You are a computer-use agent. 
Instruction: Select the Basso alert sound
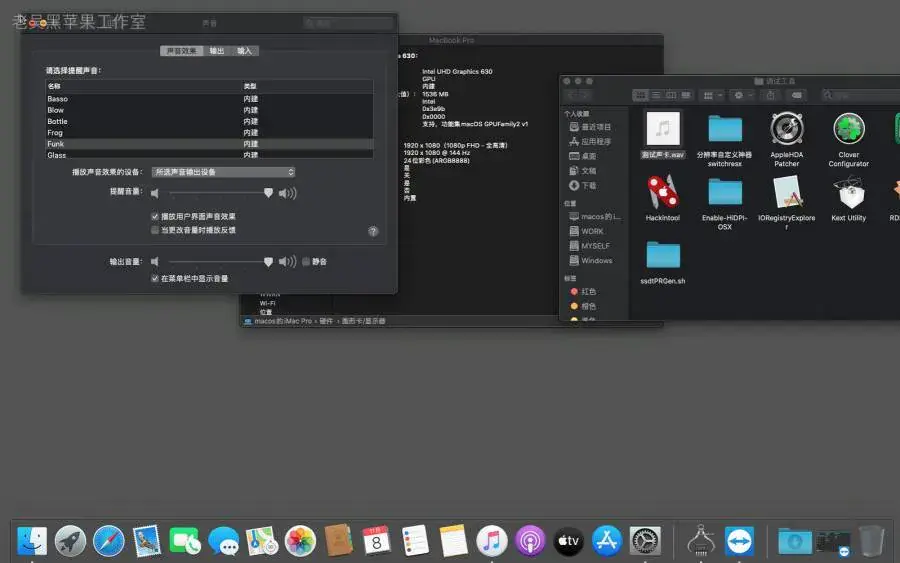[x=210, y=99]
